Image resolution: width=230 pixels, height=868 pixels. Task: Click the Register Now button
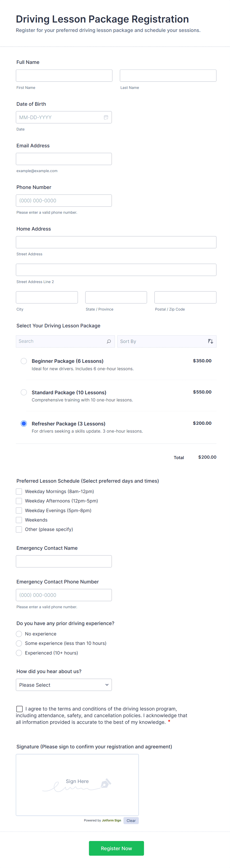(116, 848)
